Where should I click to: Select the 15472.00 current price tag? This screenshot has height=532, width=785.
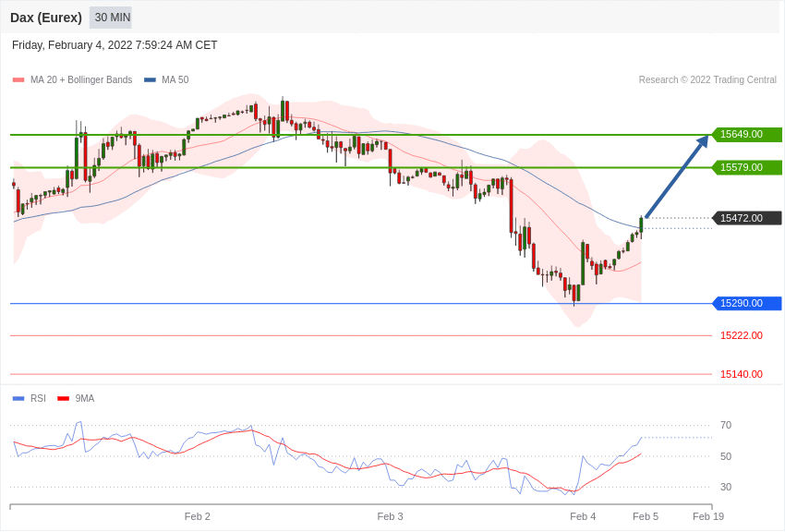pos(746,218)
